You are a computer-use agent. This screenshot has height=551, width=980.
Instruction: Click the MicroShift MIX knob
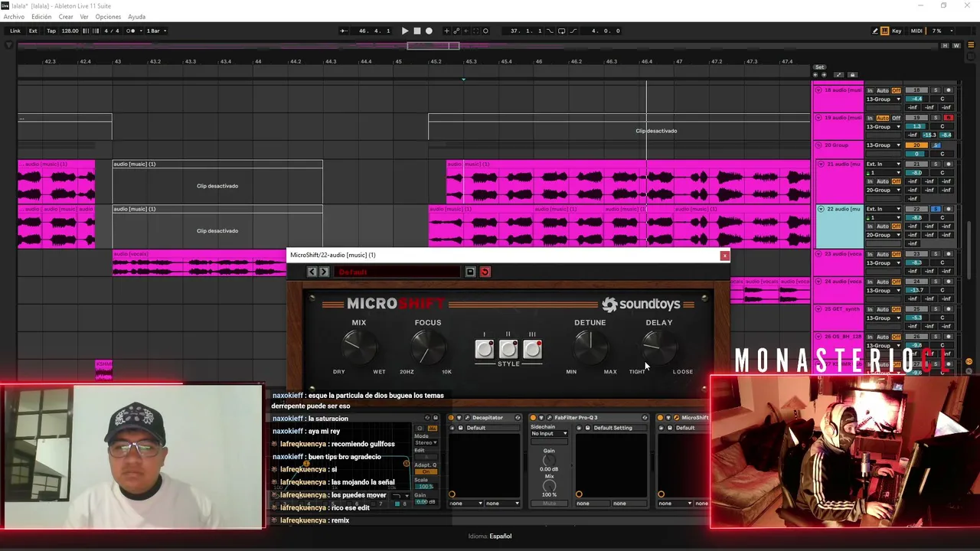point(358,348)
